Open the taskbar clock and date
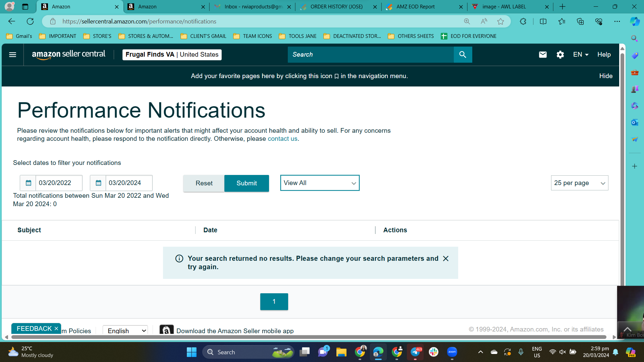Screen dimensions: 644x362 point(596,352)
